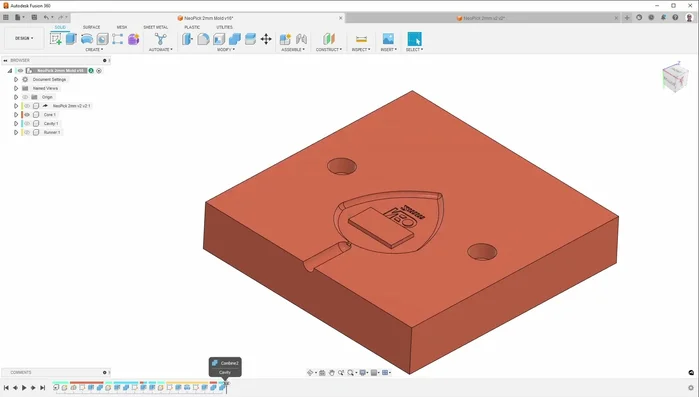
Task: Switch to the Sheet Metal tab
Action: click(156, 27)
